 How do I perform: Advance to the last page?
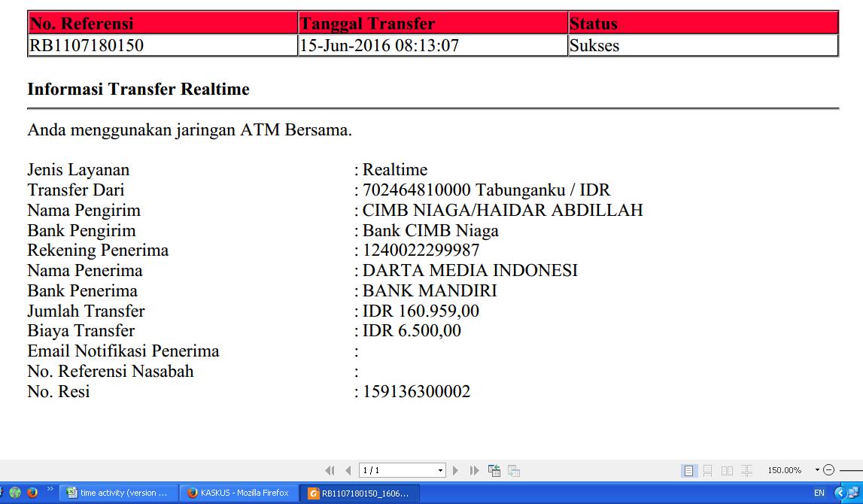tap(474, 470)
